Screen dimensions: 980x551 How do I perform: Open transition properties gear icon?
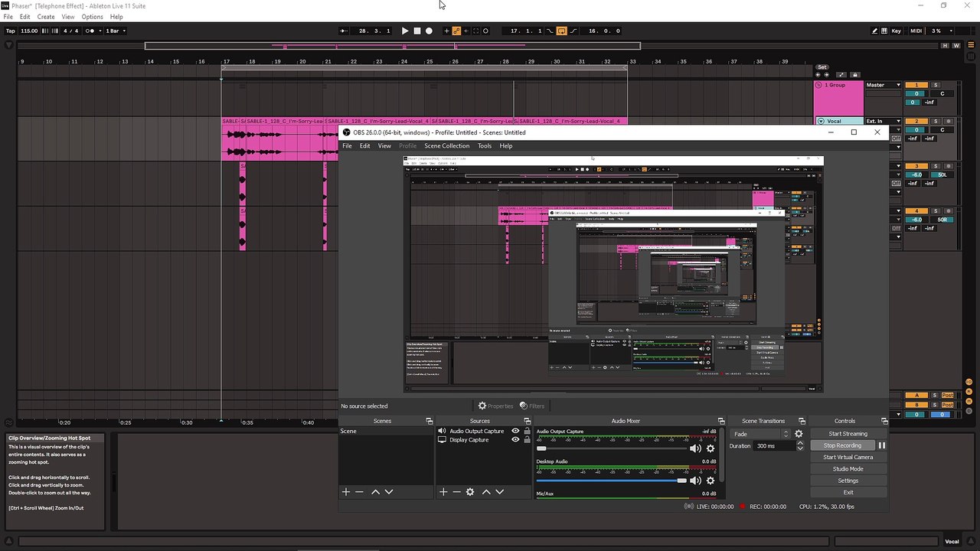pos(799,434)
